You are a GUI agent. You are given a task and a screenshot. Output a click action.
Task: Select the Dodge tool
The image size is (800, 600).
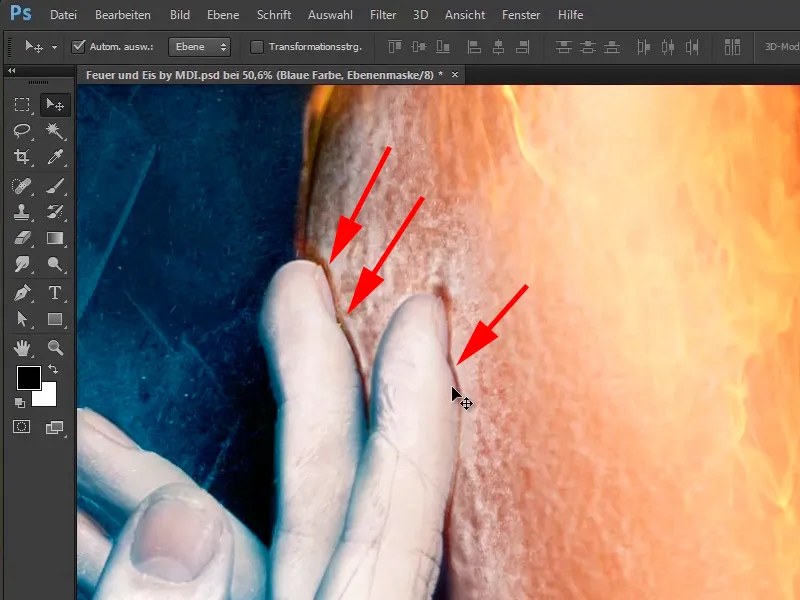(55, 264)
